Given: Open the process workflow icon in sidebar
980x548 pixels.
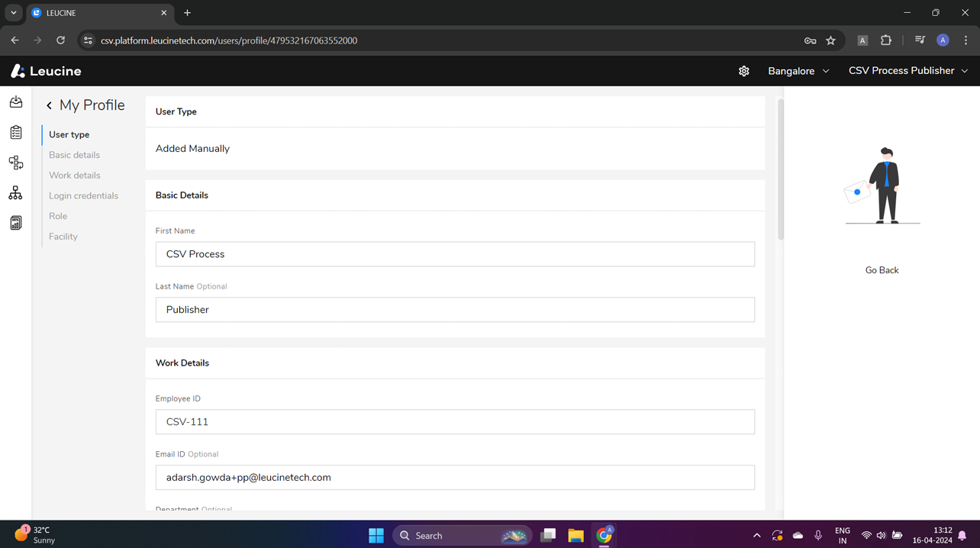Looking at the screenshot, I should coord(16,163).
